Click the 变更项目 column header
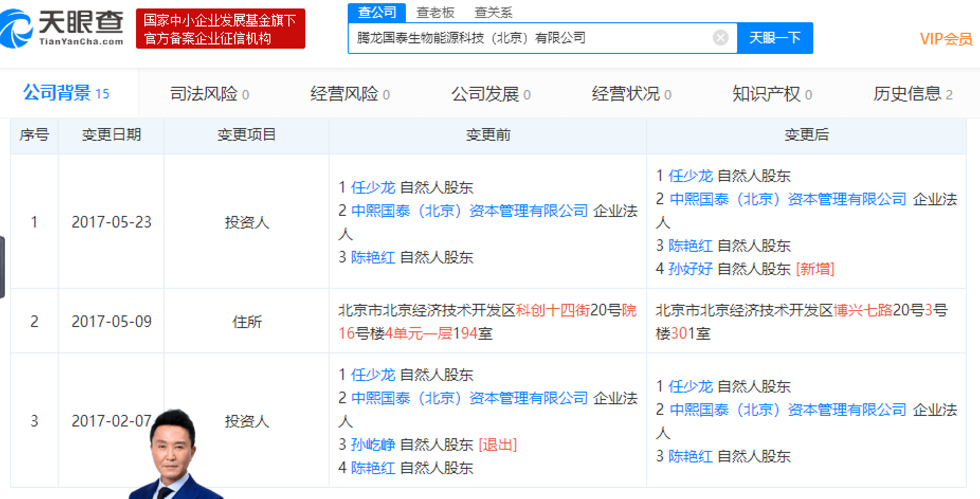This screenshot has width=980, height=499. (x=247, y=135)
